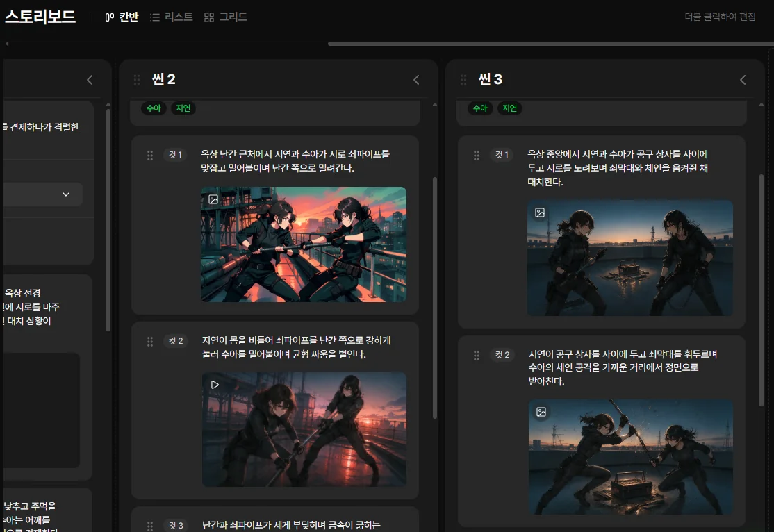This screenshot has width=774, height=532.
Task: Click the 컷 3 badge in 씬 2
Action: coord(176,526)
